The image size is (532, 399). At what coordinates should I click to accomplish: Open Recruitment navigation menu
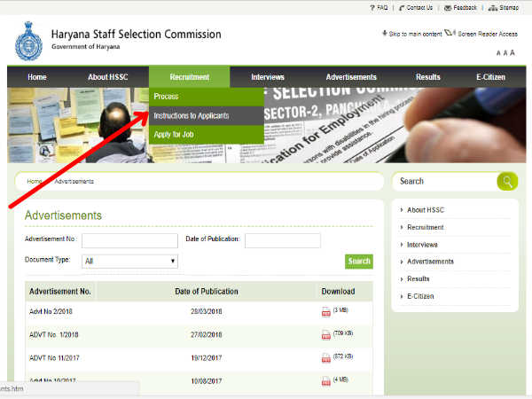pos(190,77)
